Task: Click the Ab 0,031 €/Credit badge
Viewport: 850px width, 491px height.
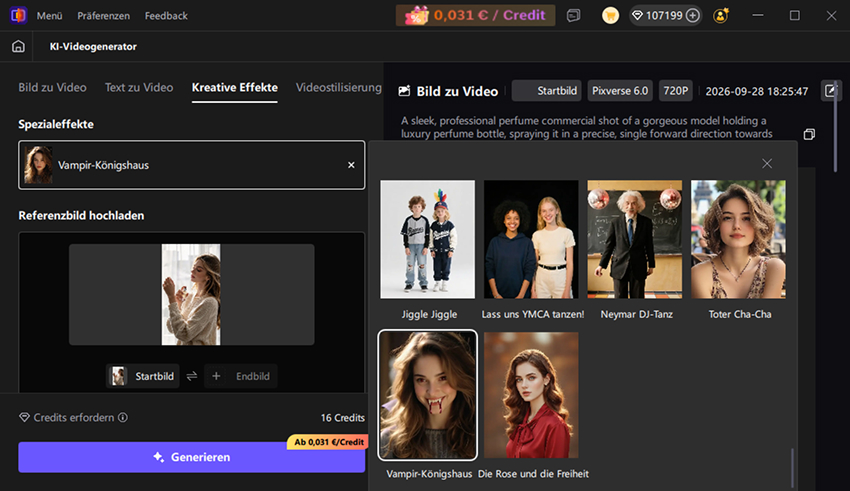Action: [x=327, y=442]
